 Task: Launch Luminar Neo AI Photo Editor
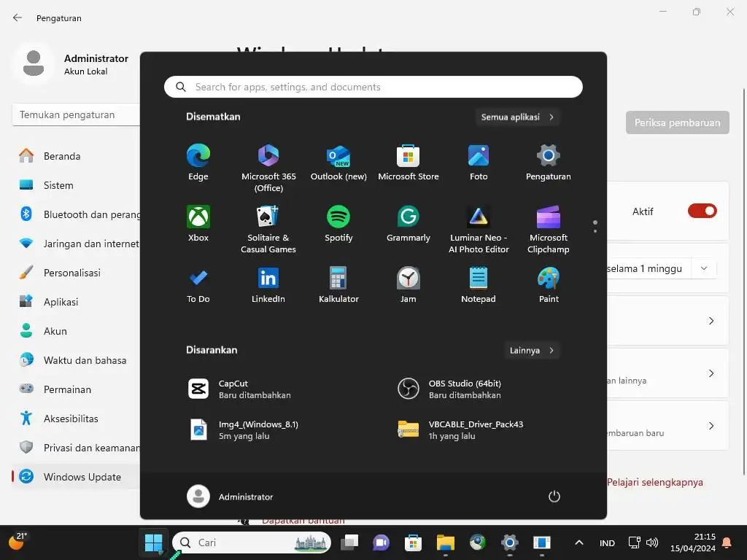pyautogui.click(x=479, y=229)
